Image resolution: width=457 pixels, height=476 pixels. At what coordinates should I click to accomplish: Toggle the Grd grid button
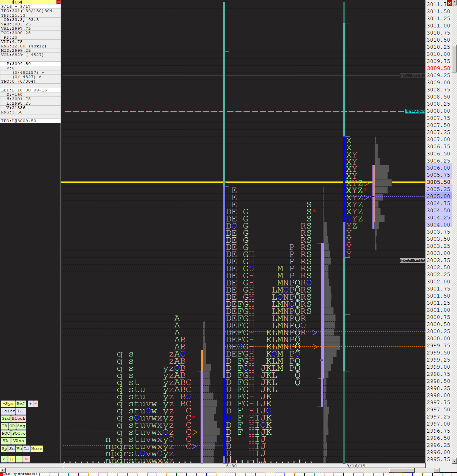[6, 418]
